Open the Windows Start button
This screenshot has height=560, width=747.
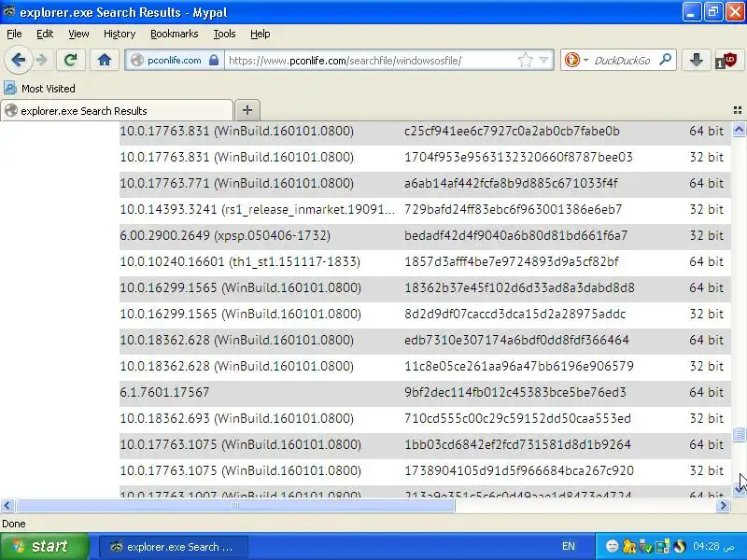[44, 546]
